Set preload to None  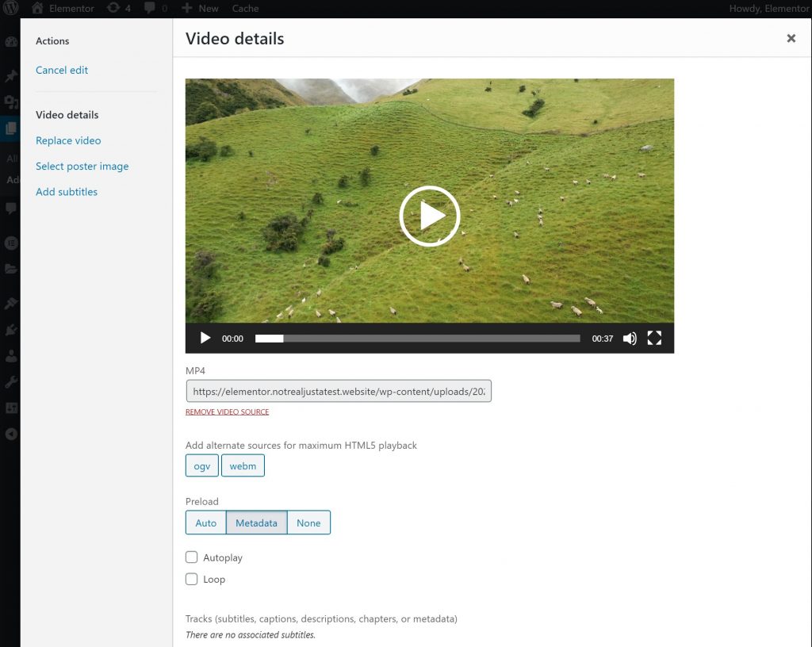coord(308,523)
